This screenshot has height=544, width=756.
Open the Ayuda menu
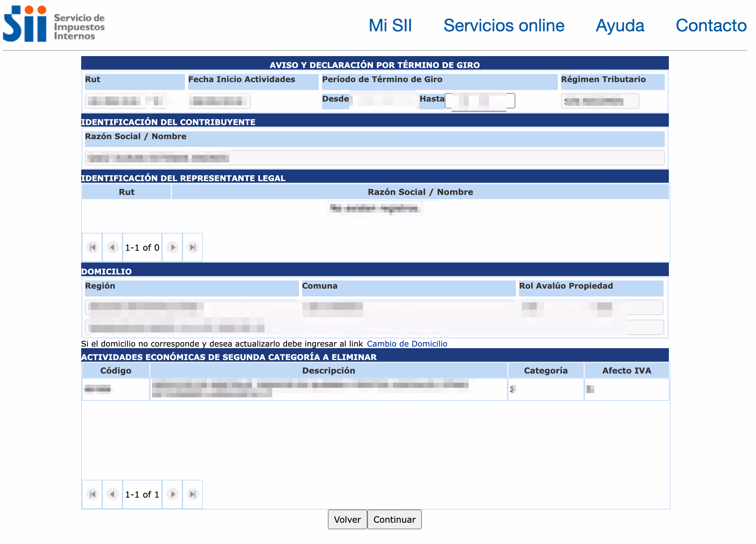click(620, 26)
